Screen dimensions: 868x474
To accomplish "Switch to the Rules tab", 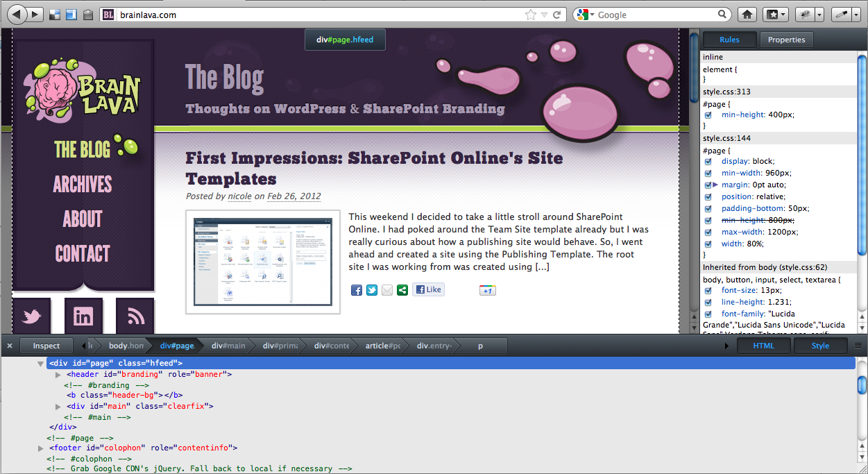I will point(729,40).
